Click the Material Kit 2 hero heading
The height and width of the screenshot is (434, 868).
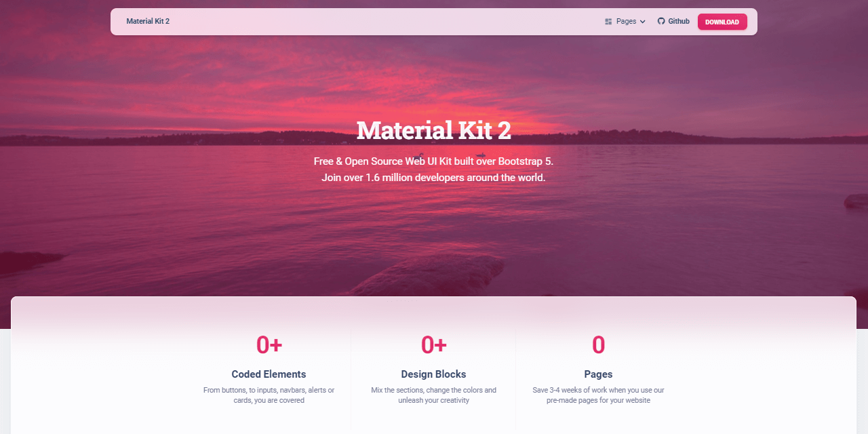pos(433,130)
